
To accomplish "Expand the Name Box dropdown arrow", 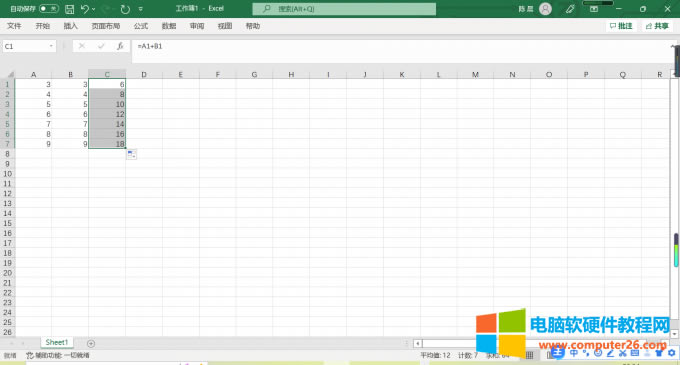I will point(51,46).
